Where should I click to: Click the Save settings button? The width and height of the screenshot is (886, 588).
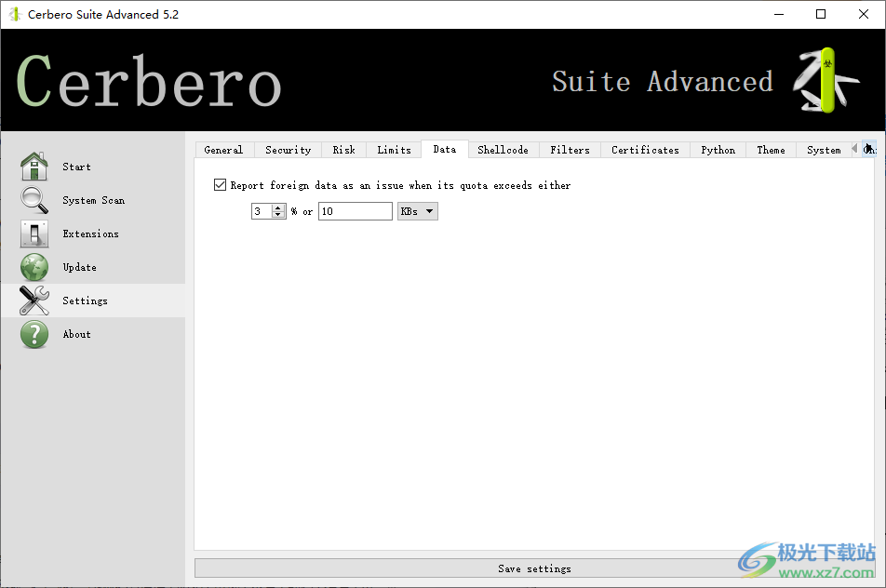click(x=534, y=568)
